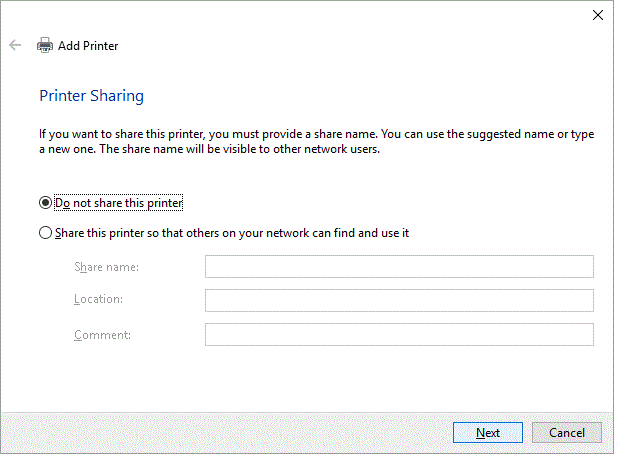The height and width of the screenshot is (456, 644).
Task: Close the Add Printer wizard window
Action: coord(597,14)
